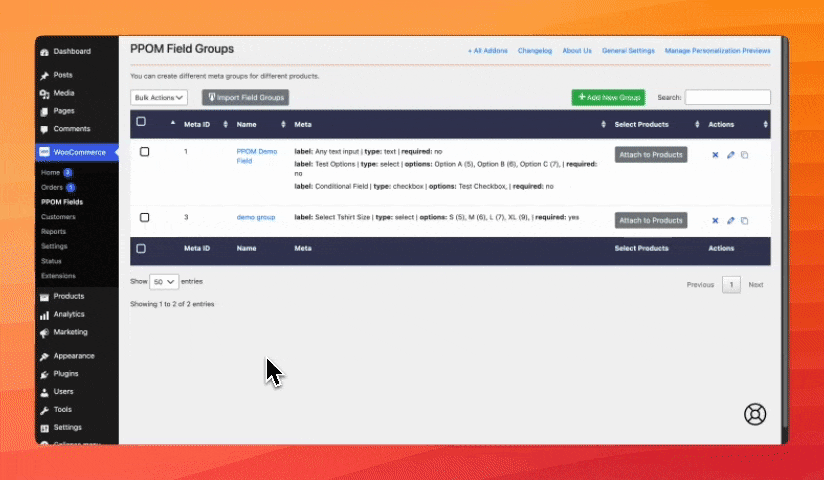Click the Settings icon in sidebar
Screen dimensions: 824x480
[x=44, y=428]
